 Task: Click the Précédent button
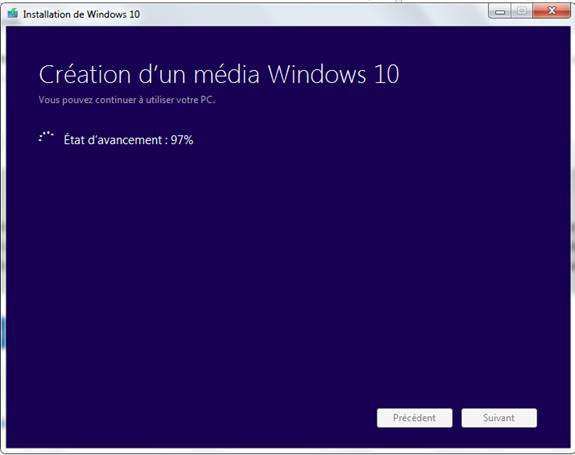coord(414,418)
